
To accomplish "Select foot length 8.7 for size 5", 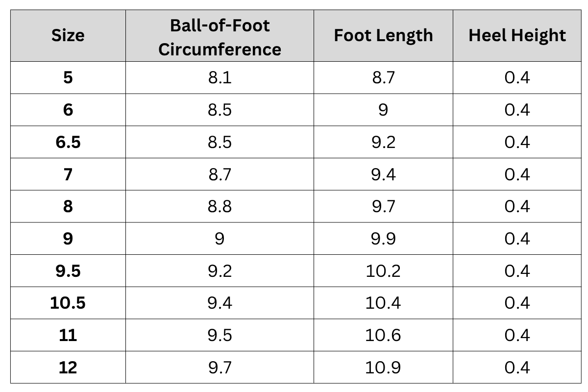I will click(383, 77).
